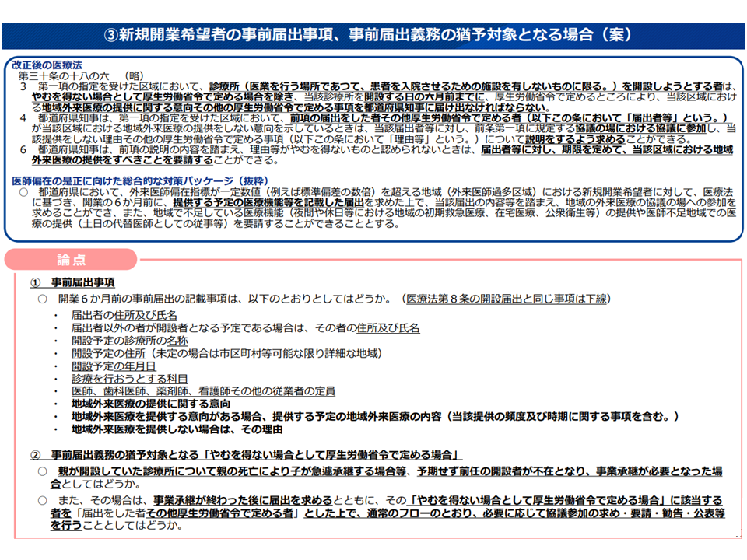Click the underlined 開設予定の年月日 item
Viewport: 747px width, 560px height.
(113, 366)
